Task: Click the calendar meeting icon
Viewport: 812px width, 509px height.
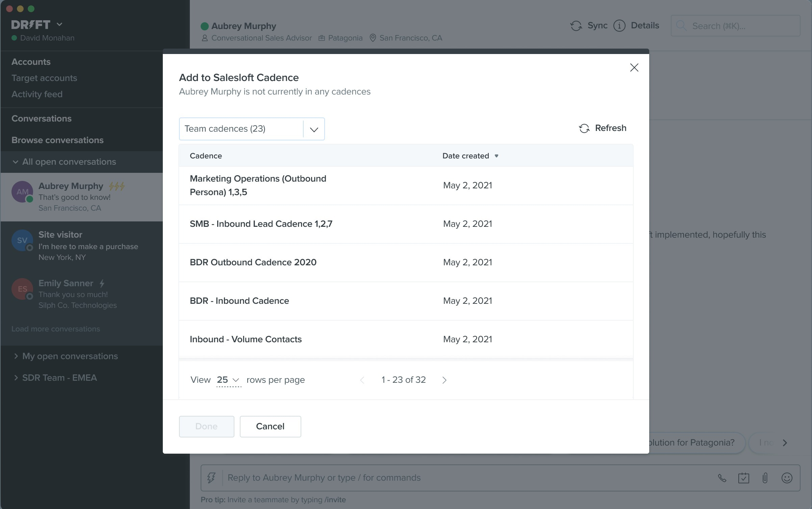Action: [x=743, y=478]
